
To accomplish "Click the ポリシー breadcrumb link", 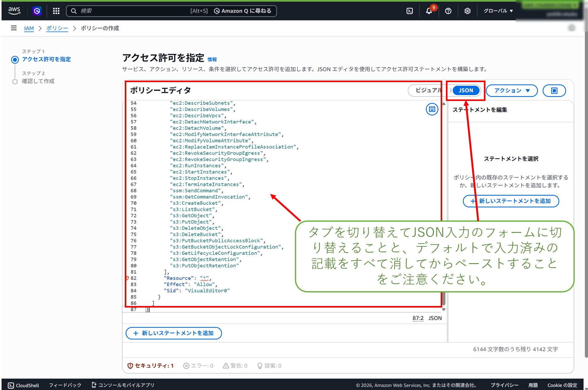I will [x=57, y=28].
